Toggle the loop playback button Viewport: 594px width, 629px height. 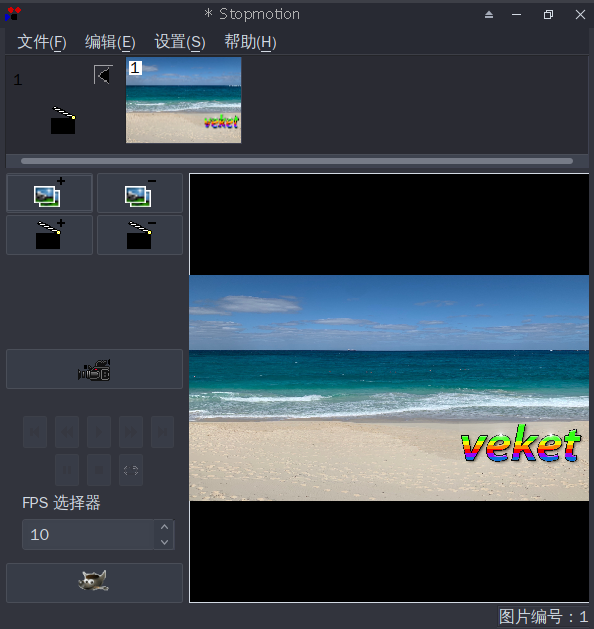(x=131, y=470)
